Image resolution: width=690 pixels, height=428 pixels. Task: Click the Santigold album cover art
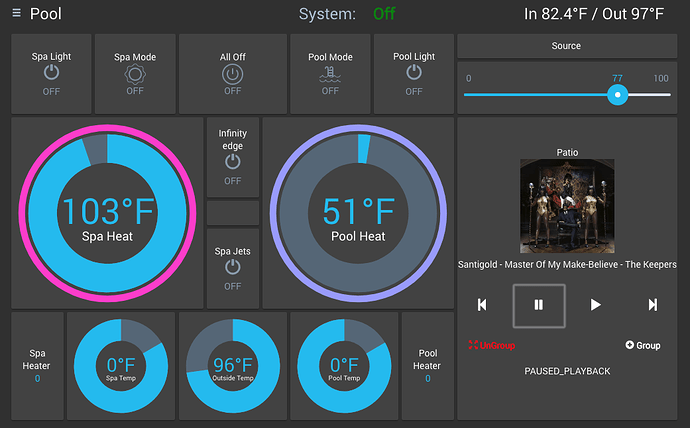tap(567, 206)
